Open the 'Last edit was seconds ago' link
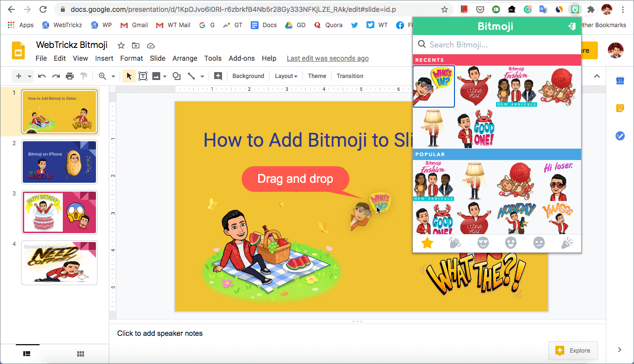Image resolution: width=634 pixels, height=364 pixels. pyautogui.click(x=328, y=58)
